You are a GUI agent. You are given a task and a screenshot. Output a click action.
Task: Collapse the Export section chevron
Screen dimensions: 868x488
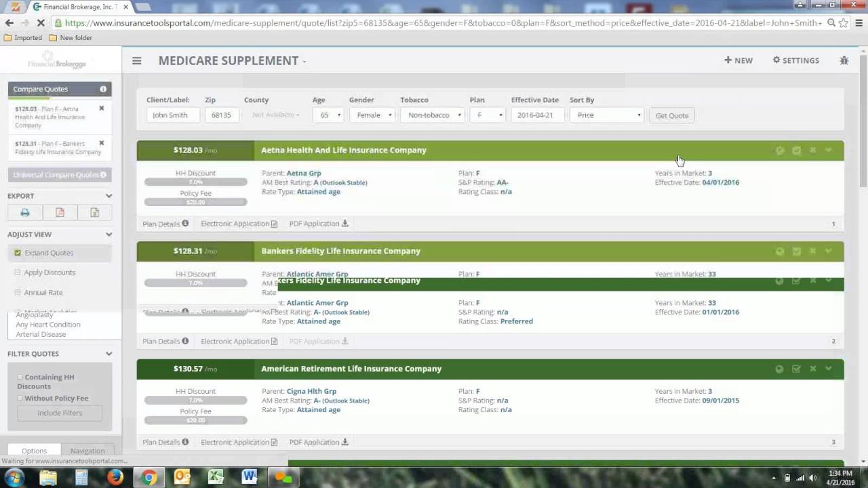point(108,196)
